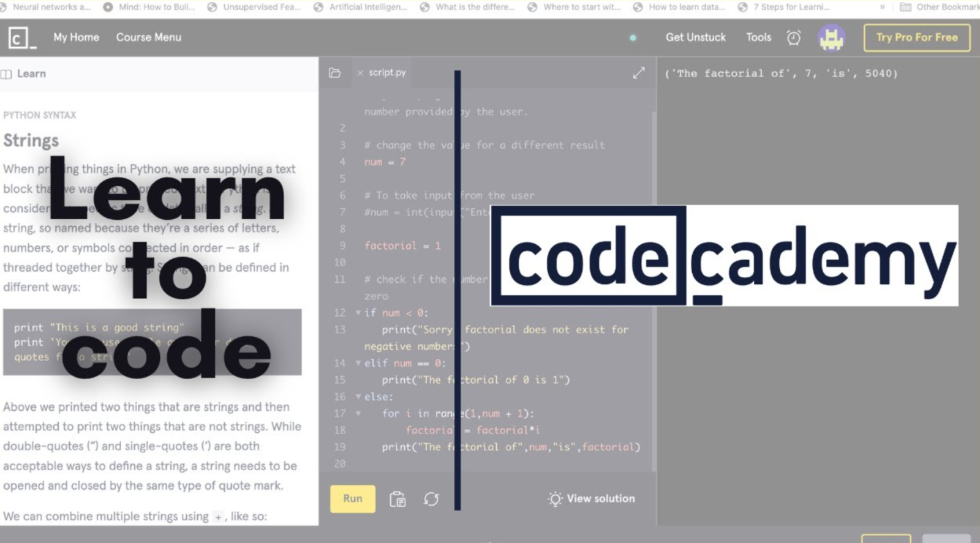Click the copy to clipboard icon
980x543 pixels.
(398, 500)
